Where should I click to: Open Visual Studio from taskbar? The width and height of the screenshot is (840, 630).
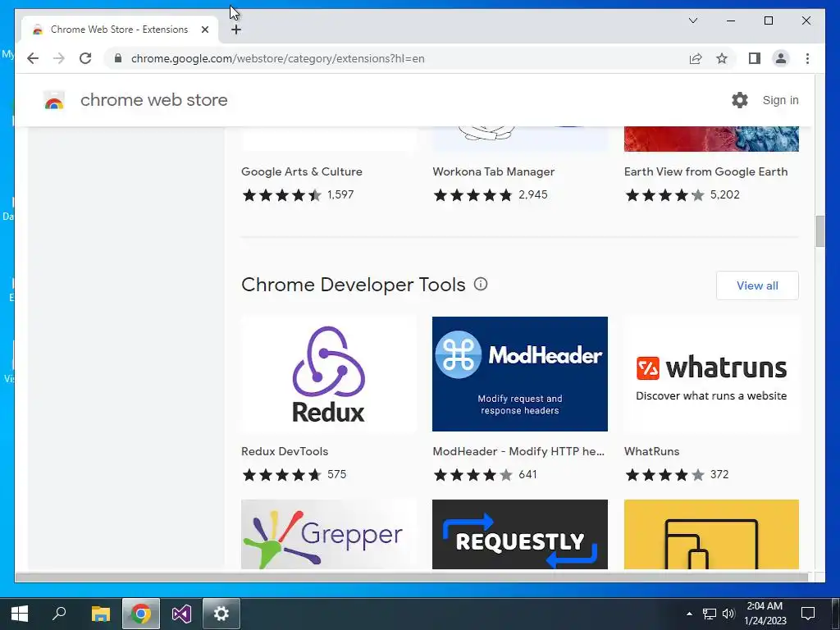click(x=181, y=614)
